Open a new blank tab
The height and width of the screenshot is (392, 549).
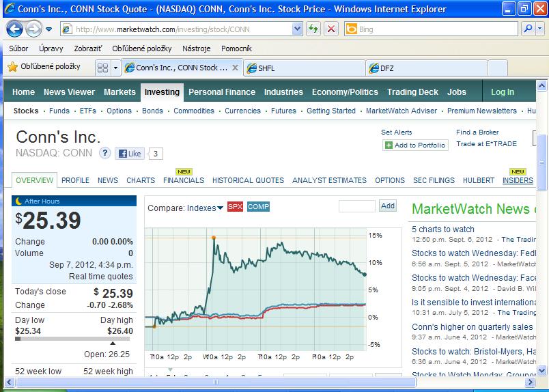coord(498,68)
